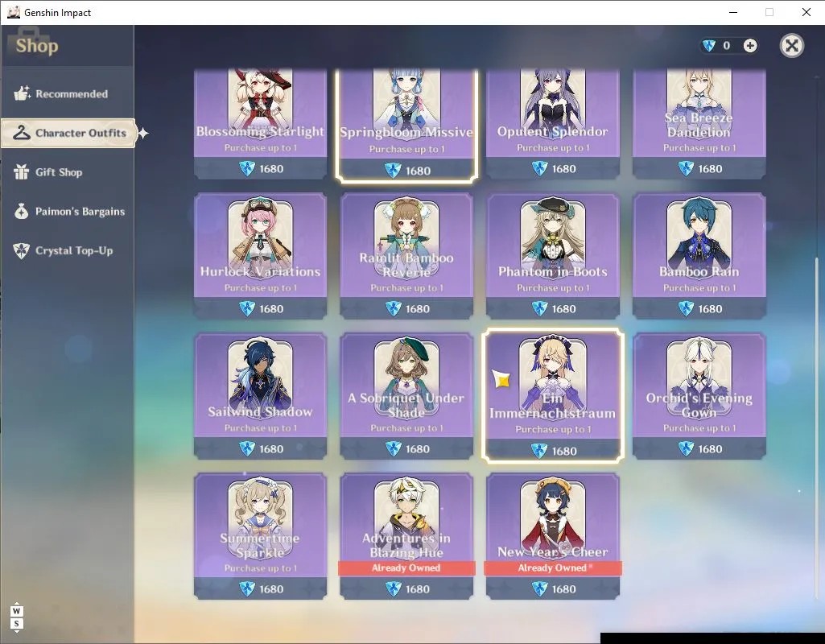Image resolution: width=825 pixels, height=644 pixels.
Task: Select the Summertime Sparkle outfit card
Action: pos(261,535)
